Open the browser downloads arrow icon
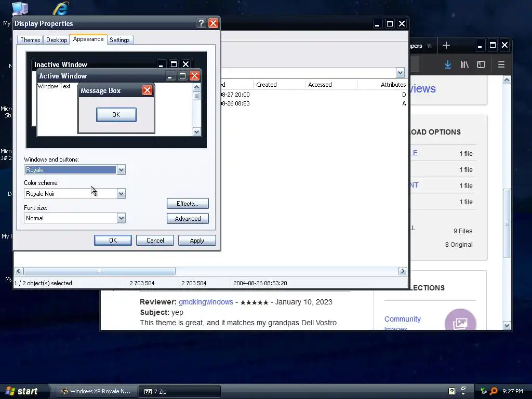This screenshot has width=532, height=399. pos(448,64)
